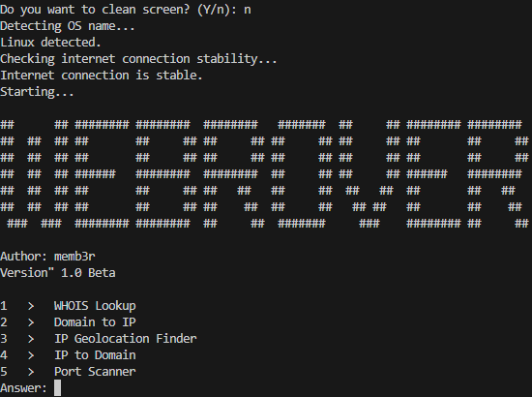Click the arrow beside Domain to IP
532x397 pixels.
click(x=31, y=322)
